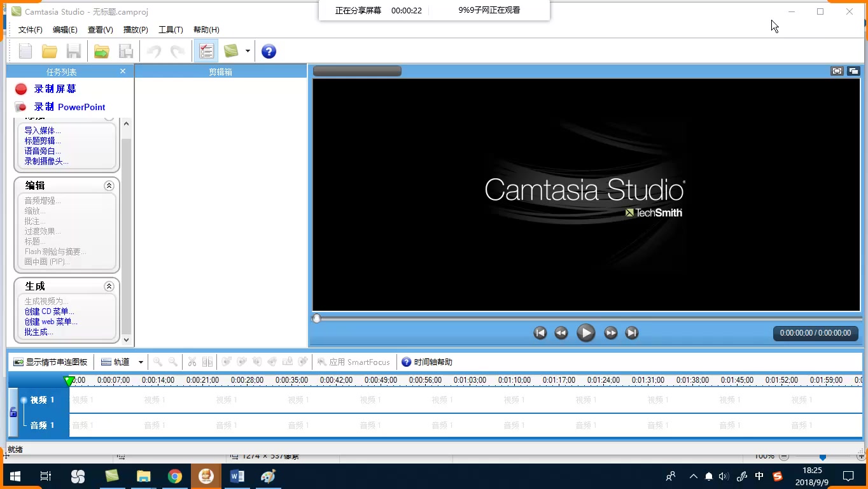Rewind the preview playback

561,333
